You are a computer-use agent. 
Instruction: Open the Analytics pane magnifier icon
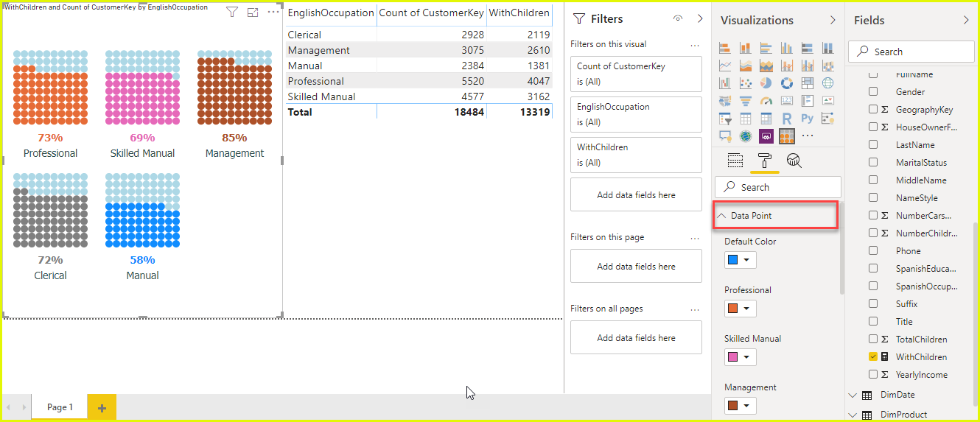(794, 161)
